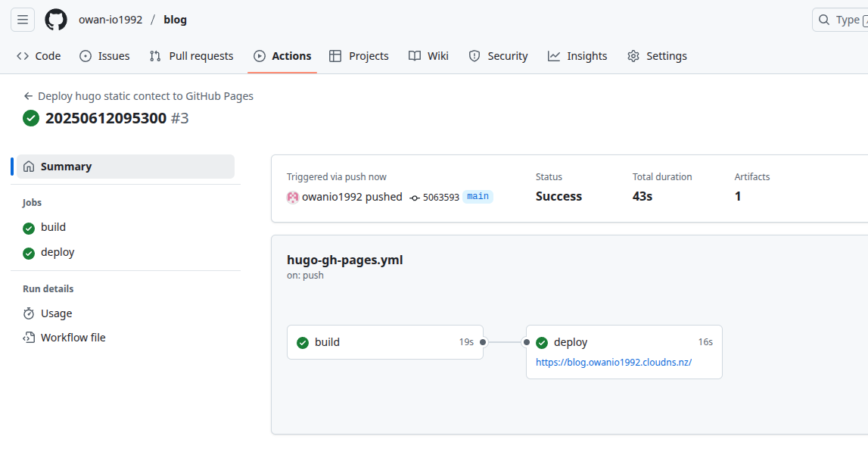Open the Pull requests tab
Image resolution: width=868 pixels, height=458 pixels.
[191, 56]
